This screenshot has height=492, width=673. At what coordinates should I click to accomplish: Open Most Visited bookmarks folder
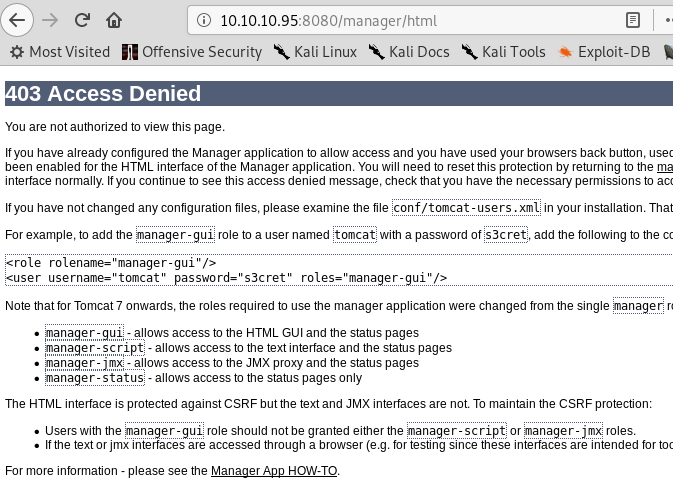(60, 52)
